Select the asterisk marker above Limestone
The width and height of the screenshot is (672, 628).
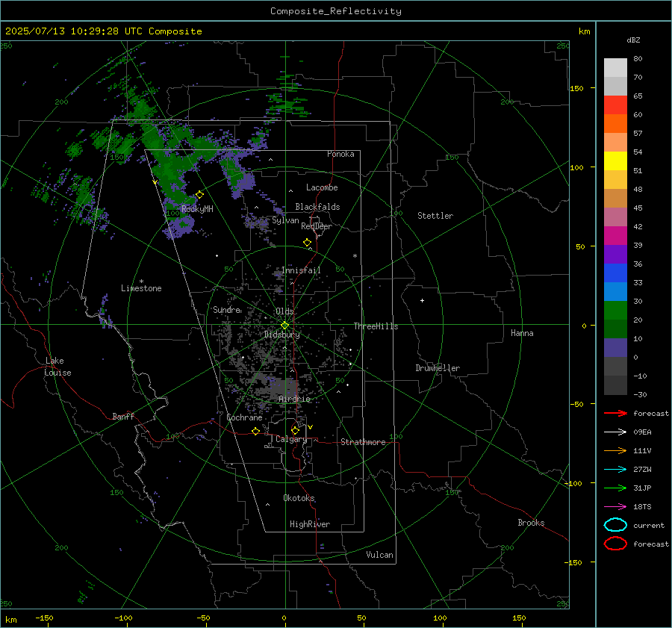141,282
